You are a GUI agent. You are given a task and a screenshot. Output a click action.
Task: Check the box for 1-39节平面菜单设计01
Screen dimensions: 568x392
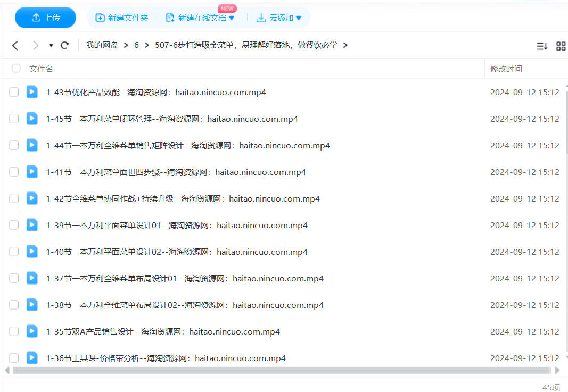pyautogui.click(x=14, y=225)
